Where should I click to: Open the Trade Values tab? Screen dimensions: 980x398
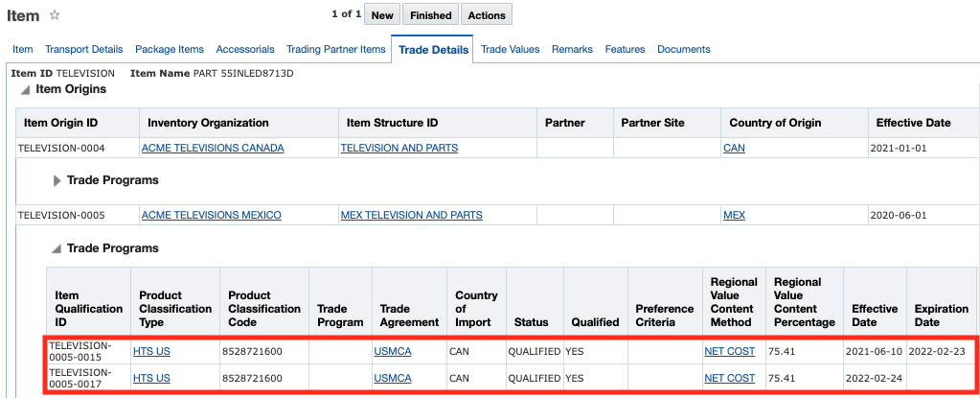[x=510, y=49]
